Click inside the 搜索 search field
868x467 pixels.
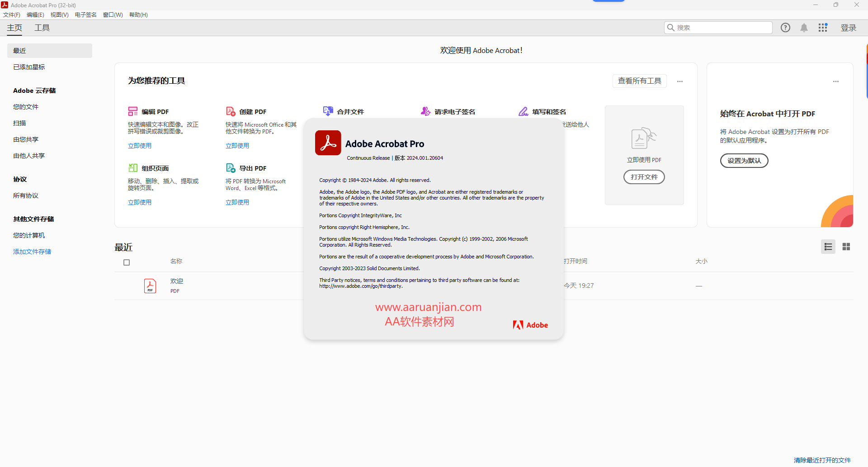click(719, 28)
